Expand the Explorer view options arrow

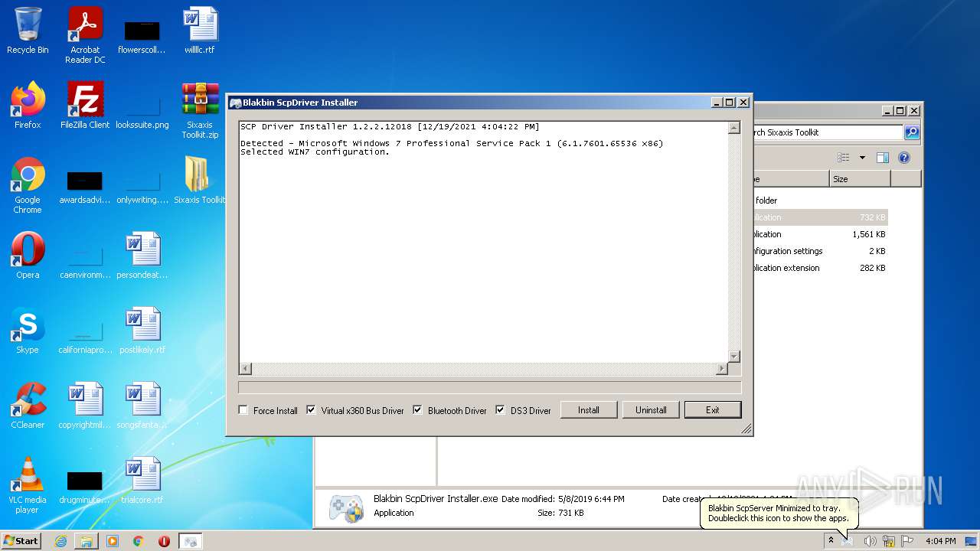click(862, 158)
